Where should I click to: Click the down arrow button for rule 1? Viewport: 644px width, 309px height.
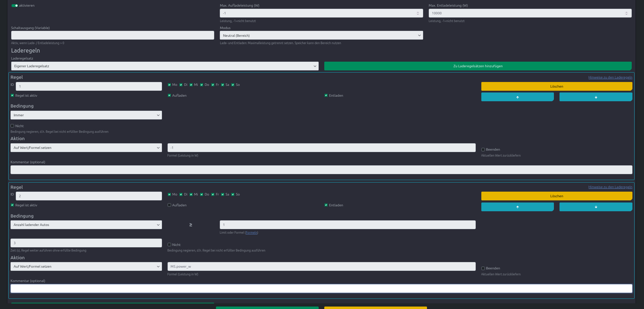tap(596, 97)
